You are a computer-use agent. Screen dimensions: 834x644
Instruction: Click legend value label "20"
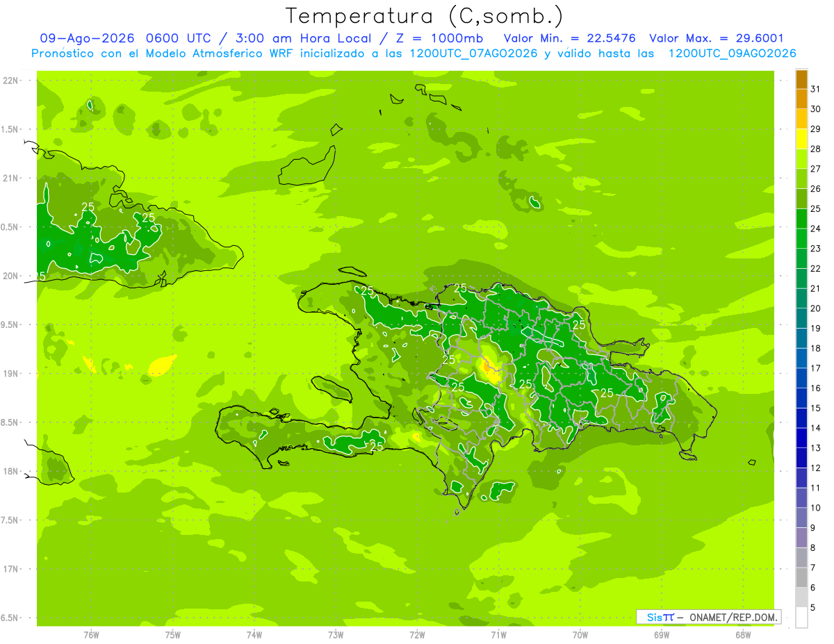click(816, 308)
